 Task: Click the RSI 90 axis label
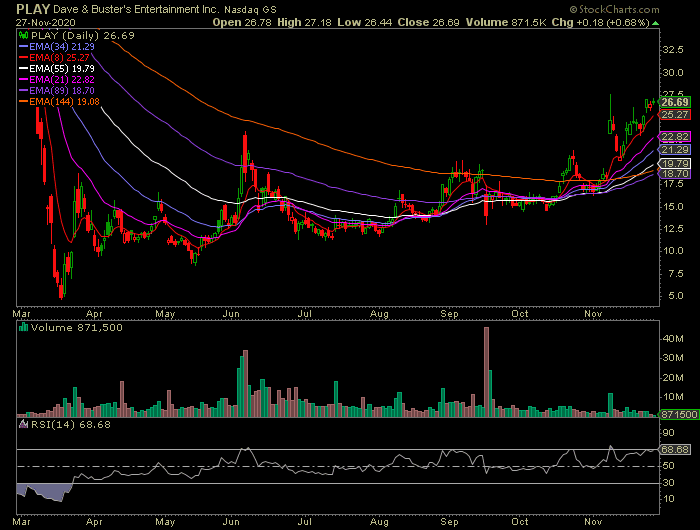click(668, 433)
